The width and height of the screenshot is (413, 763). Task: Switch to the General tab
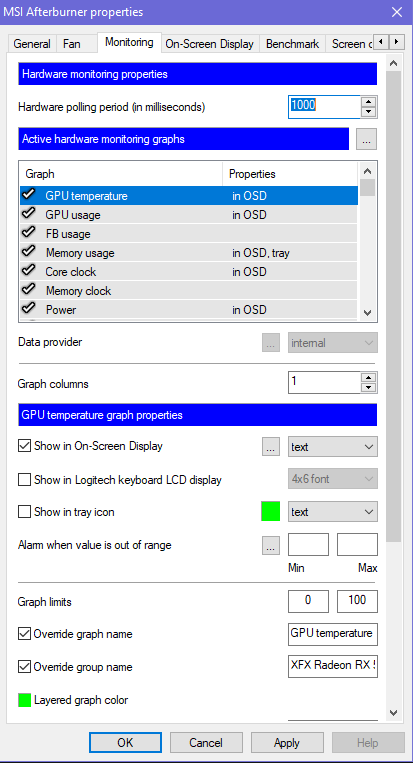pyautogui.click(x=32, y=44)
